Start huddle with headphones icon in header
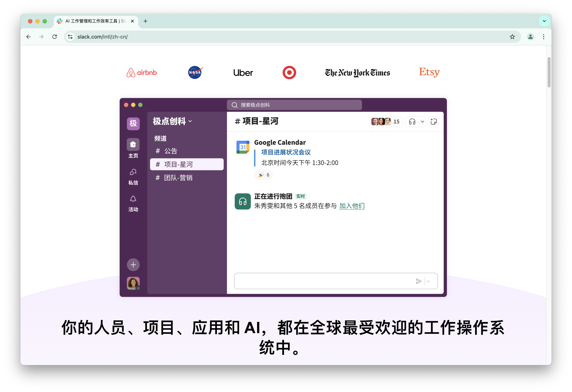This screenshot has height=392, width=572. [412, 122]
